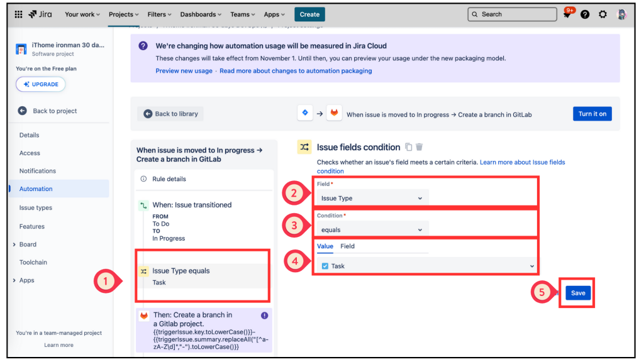Open the Filters menu
This screenshot has height=362, width=644.
click(159, 14)
